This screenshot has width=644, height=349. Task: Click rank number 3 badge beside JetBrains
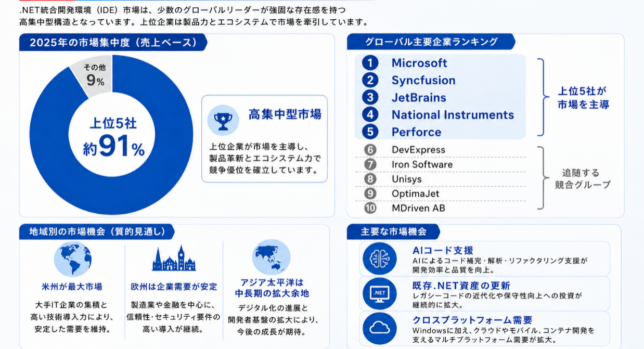370,97
